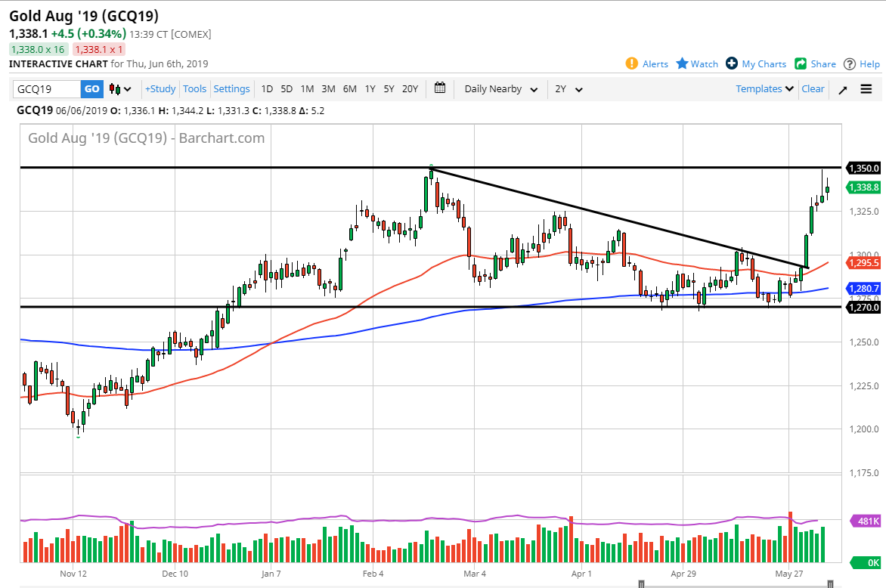Expand the 2Y period dropdown
Screen dimensions: 886x588
(569, 89)
